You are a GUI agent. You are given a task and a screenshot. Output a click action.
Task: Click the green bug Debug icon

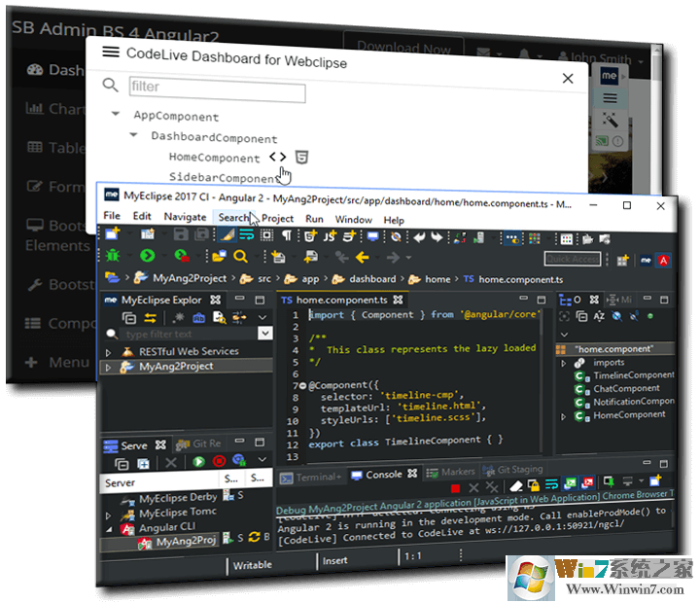tap(113, 255)
